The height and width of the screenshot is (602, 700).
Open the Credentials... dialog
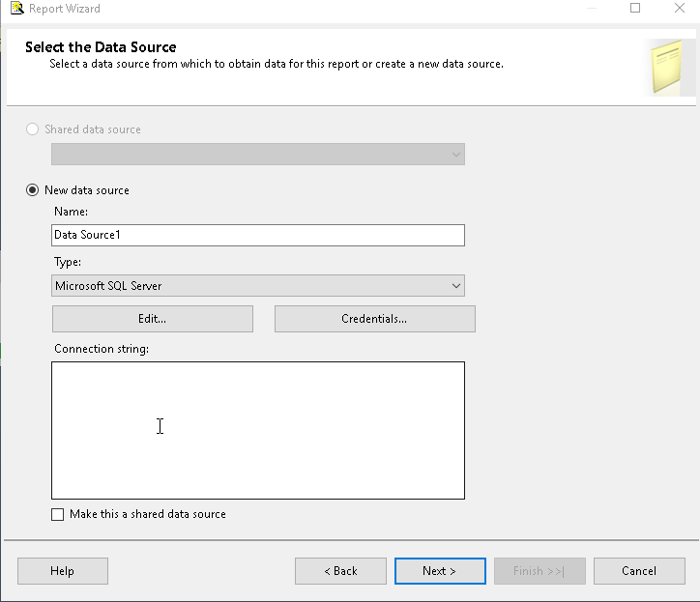pos(374,319)
